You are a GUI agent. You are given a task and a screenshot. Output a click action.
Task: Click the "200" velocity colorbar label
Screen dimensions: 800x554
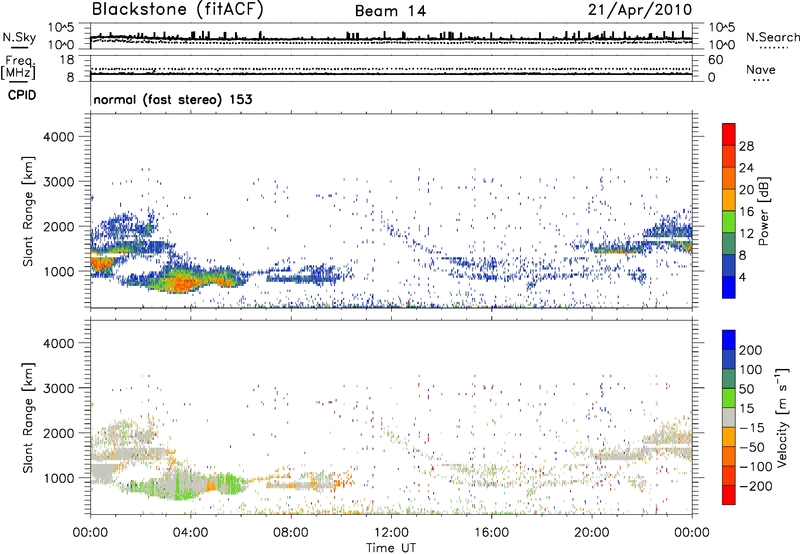coord(751,350)
